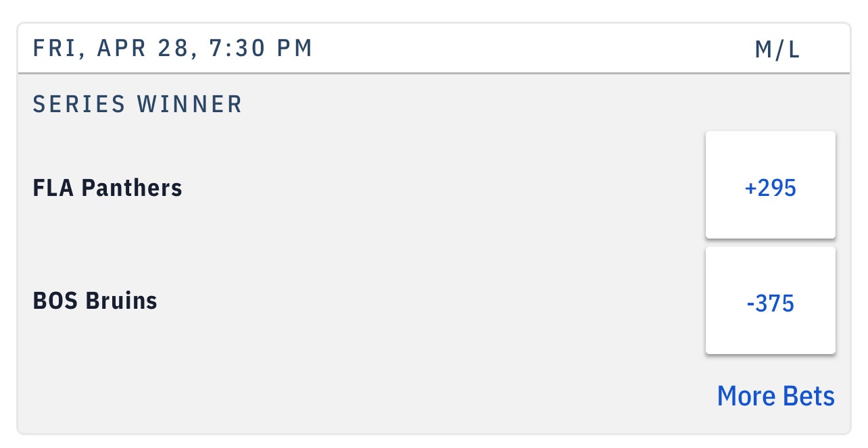
Task: Pick the underdog odds at +295
Action: pyautogui.click(x=770, y=185)
